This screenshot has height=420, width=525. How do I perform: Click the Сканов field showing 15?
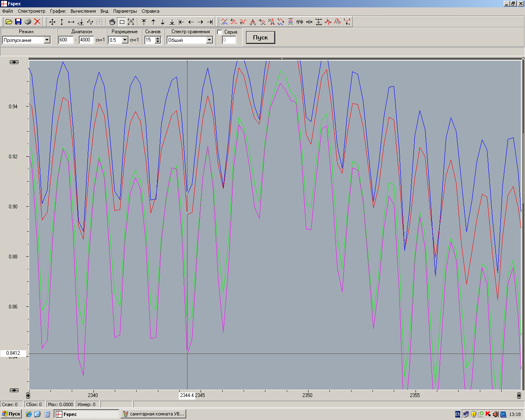(x=150, y=40)
